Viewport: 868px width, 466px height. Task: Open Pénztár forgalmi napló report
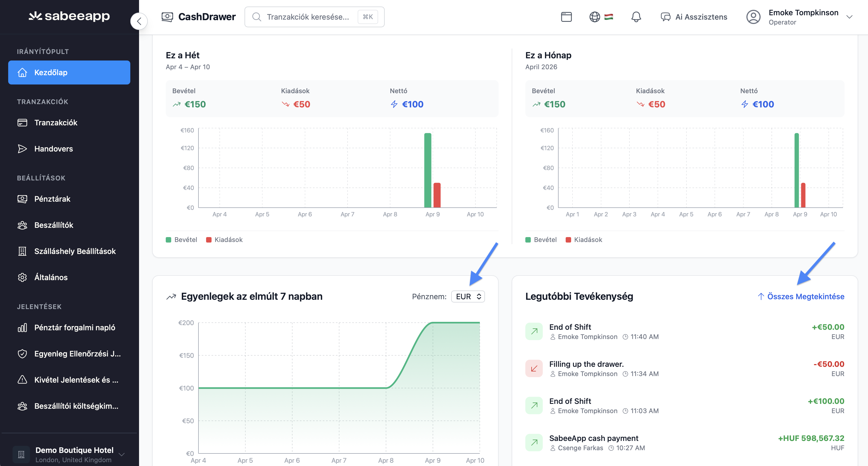(x=74, y=328)
